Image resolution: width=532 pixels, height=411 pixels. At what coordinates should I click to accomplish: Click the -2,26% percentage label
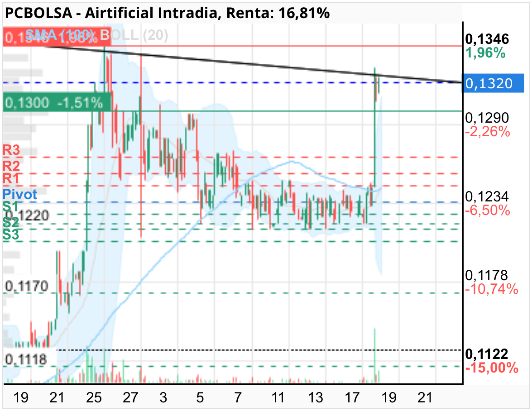pos(487,132)
